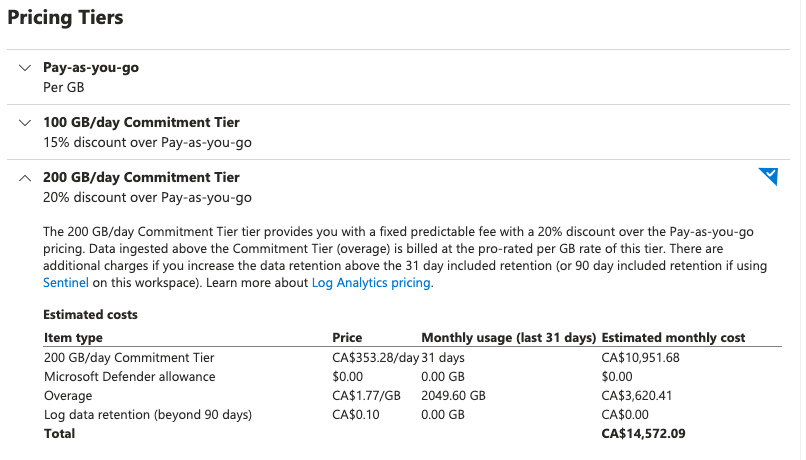Screen dimensions: 806x460
Task: Click the Price column header
Action: tap(347, 338)
